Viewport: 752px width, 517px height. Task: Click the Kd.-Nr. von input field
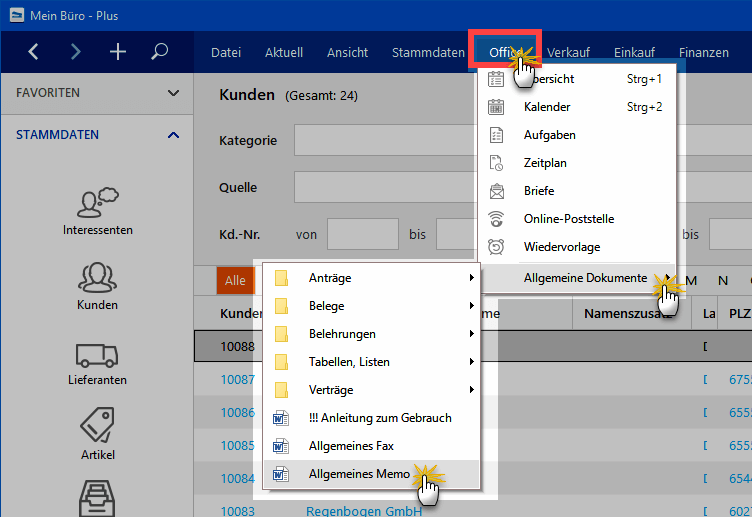[363, 234]
